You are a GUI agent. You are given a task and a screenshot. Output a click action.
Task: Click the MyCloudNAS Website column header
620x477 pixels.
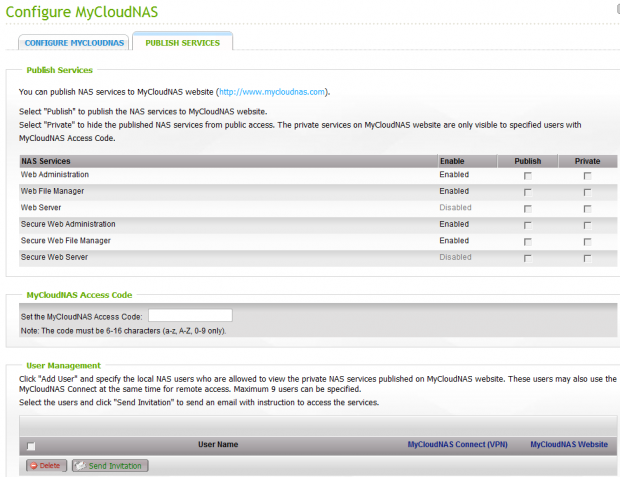tap(569, 444)
